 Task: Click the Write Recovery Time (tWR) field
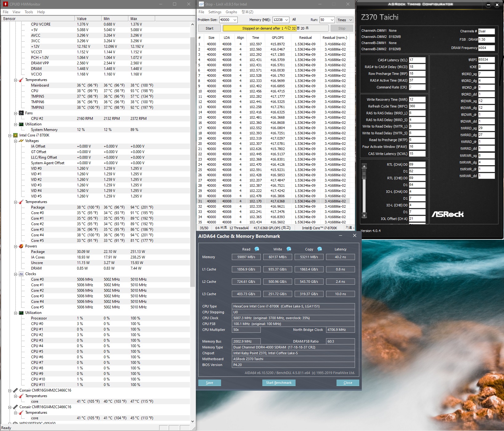(417, 100)
